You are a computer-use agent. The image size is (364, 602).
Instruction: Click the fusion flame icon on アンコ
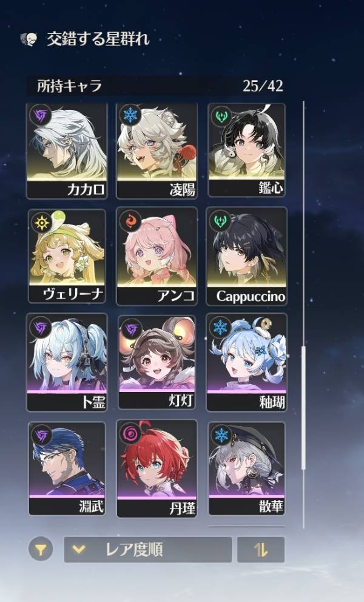pyautogui.click(x=130, y=222)
